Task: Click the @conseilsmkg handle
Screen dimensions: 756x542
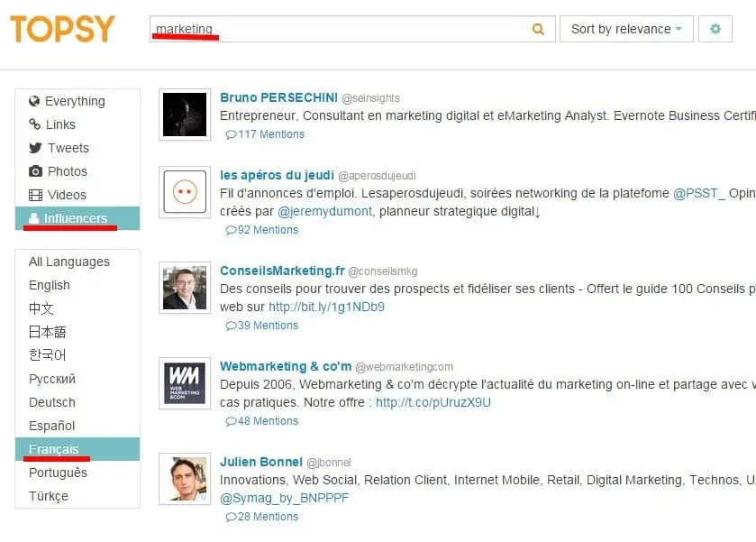Action: coord(383,271)
